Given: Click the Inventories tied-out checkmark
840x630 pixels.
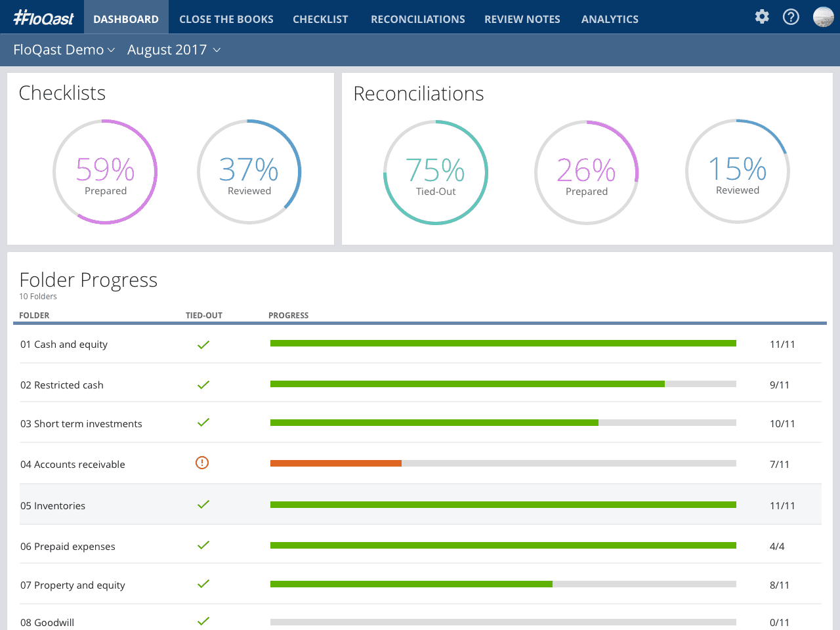Looking at the screenshot, I should 203,505.
